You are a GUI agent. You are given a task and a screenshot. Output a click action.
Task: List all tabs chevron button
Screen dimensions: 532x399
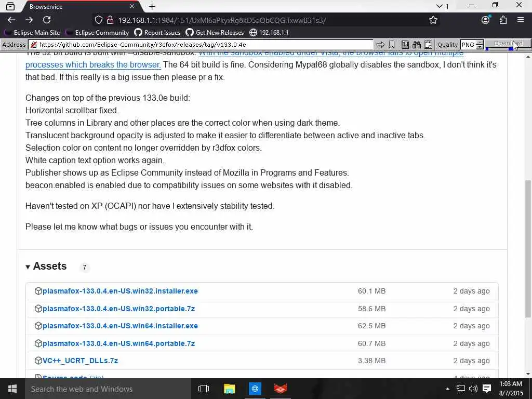point(440,6)
